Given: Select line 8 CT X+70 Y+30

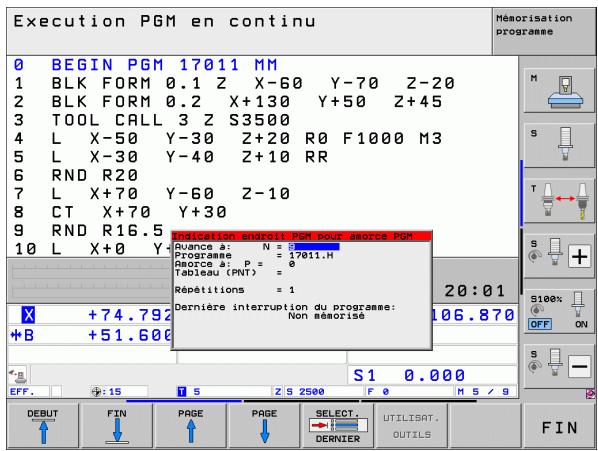Looking at the screenshot, I should click(120, 212).
